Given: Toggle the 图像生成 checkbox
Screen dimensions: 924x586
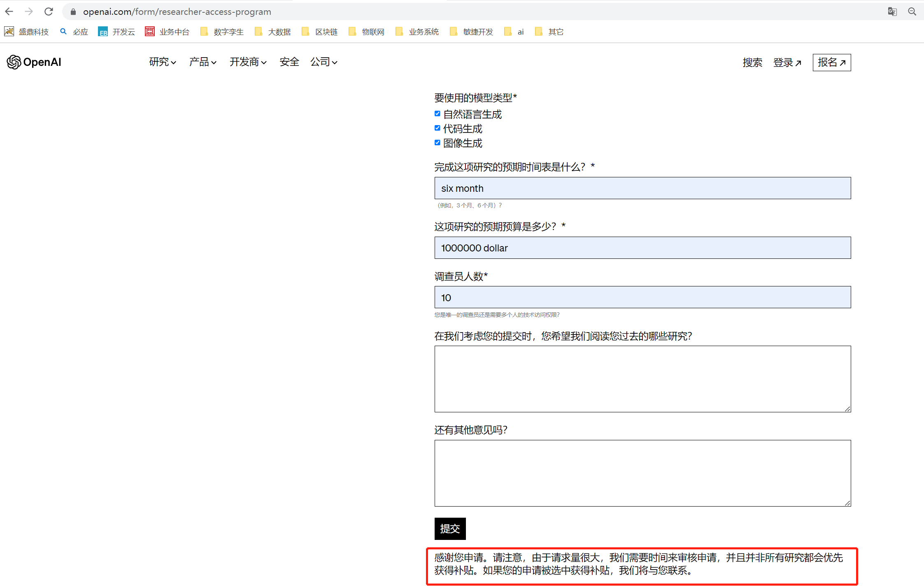Looking at the screenshot, I should pos(437,142).
